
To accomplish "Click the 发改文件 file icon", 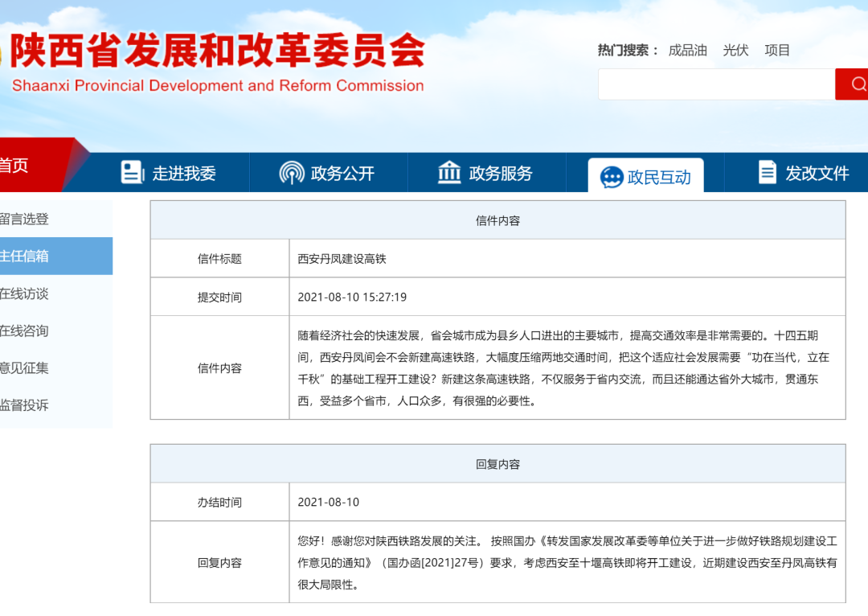I will pyautogui.click(x=768, y=172).
